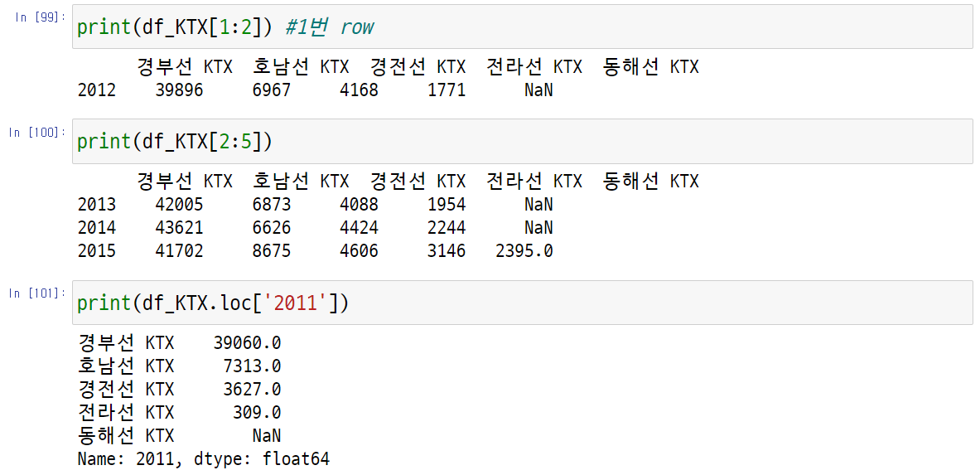
Task: Click value 6873 in the 2013 row
Action: tap(271, 205)
